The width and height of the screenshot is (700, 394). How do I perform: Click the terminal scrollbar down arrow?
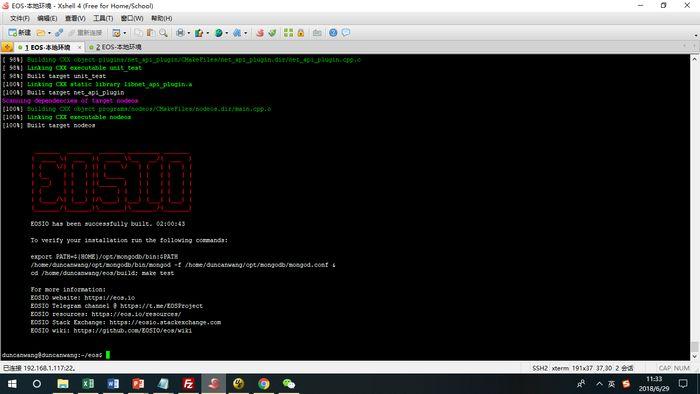pyautogui.click(x=694, y=356)
